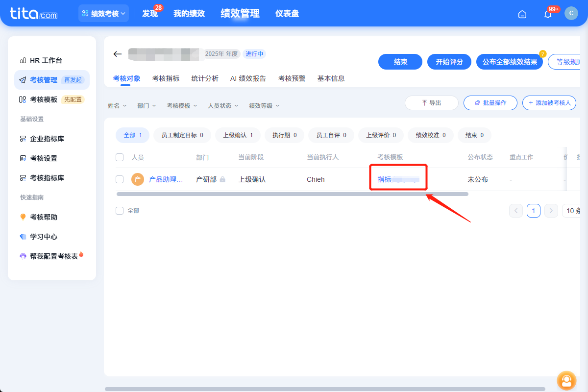Switch to the 统计分析 tab
The width and height of the screenshot is (588, 392).
coord(205,78)
